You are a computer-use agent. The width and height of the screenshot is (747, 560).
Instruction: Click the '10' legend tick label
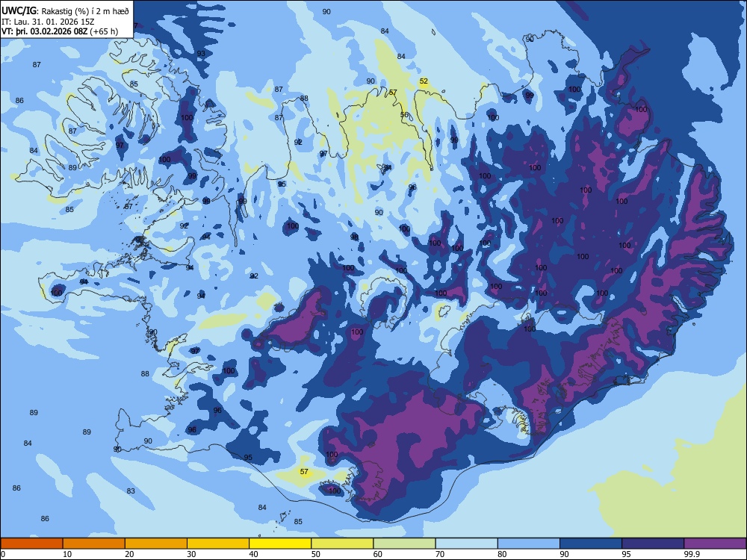coord(67,554)
